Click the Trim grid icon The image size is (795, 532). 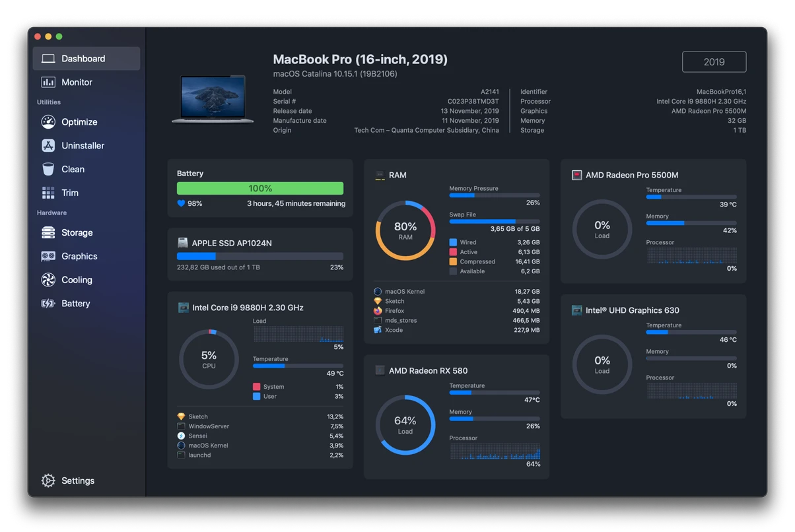tap(48, 193)
